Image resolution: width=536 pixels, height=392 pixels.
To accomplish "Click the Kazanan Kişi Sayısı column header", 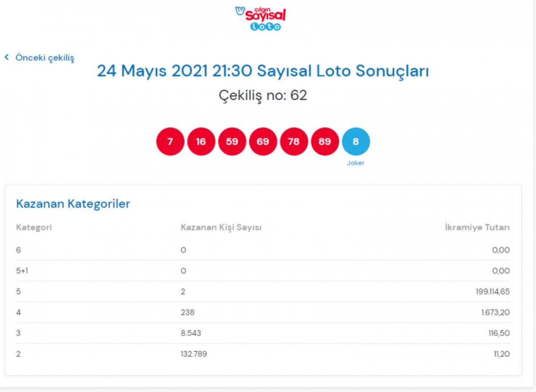I will [x=221, y=227].
